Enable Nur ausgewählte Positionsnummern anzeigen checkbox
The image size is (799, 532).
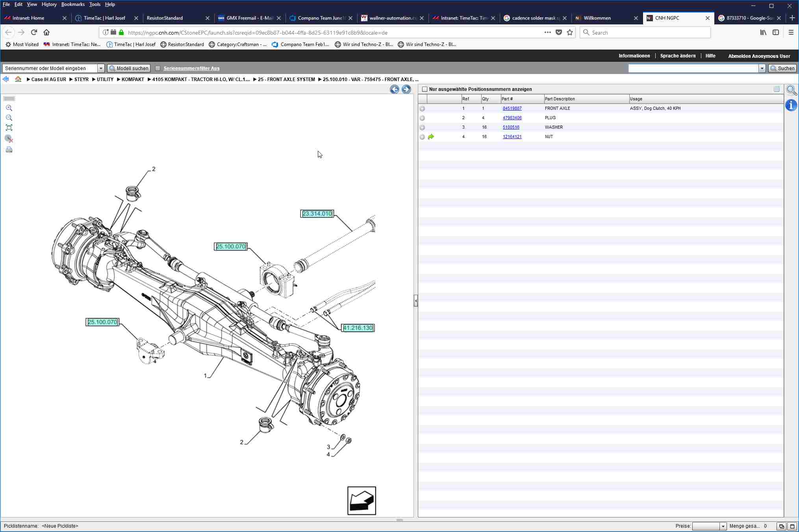pyautogui.click(x=425, y=89)
